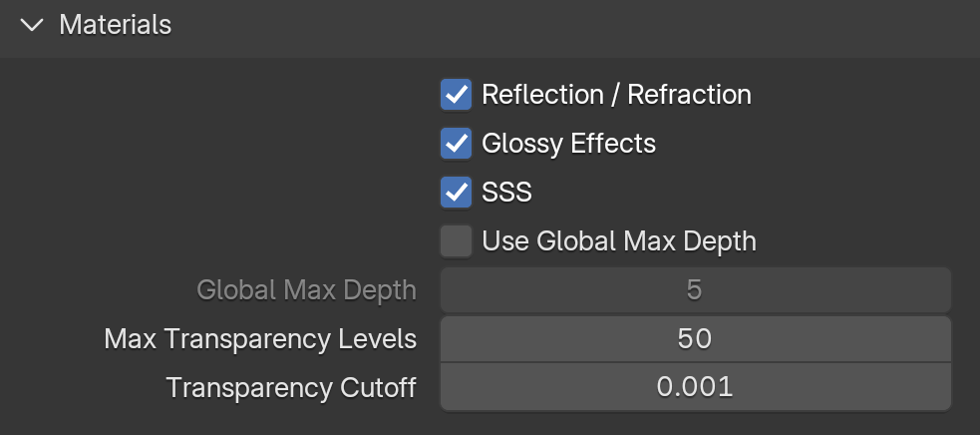The width and height of the screenshot is (980, 435).
Task: Enable the Use Global Max Depth checkbox
Action: click(457, 241)
